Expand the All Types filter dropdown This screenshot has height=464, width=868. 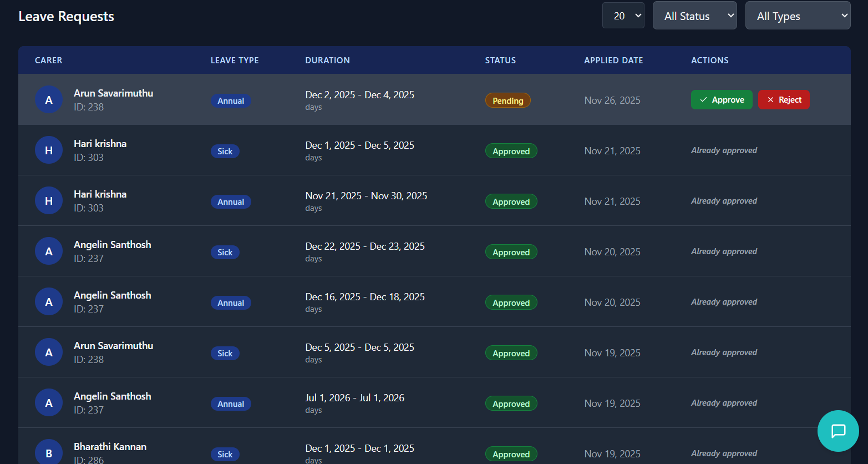tap(798, 16)
